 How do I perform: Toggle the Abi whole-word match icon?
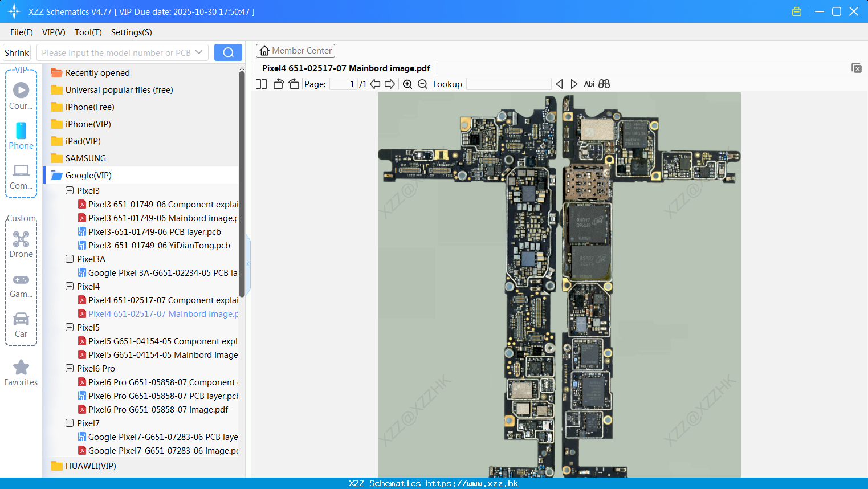point(589,84)
